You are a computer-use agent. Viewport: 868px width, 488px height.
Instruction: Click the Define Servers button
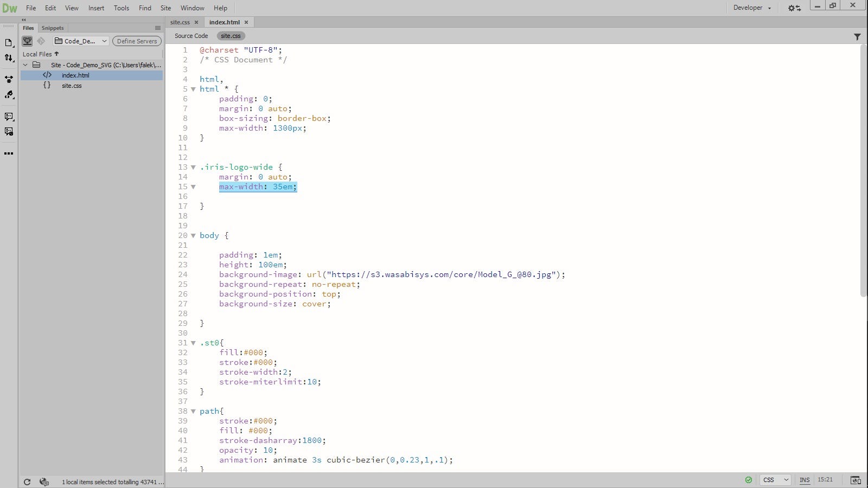(137, 41)
